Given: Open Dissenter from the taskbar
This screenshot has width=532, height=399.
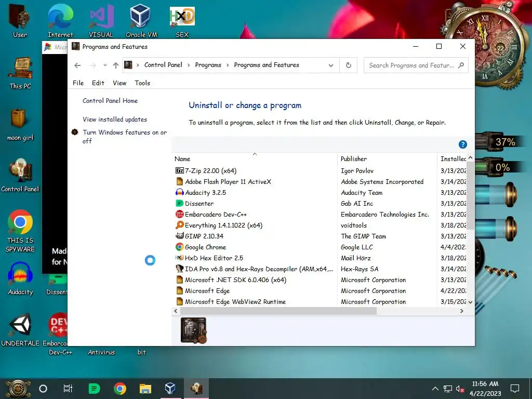Looking at the screenshot, I should tap(95, 389).
